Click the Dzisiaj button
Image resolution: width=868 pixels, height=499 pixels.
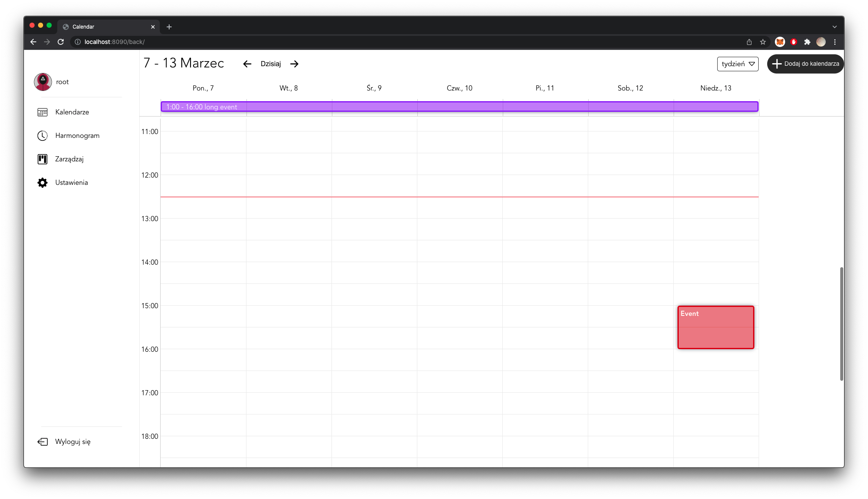pos(271,64)
